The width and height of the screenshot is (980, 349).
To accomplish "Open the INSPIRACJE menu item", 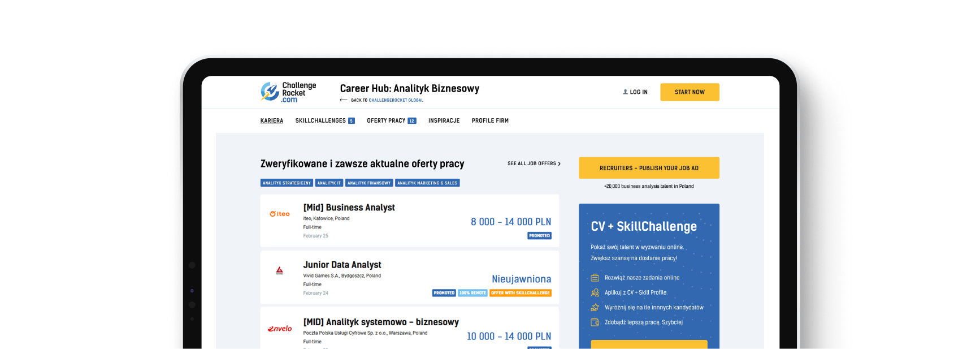I will (444, 121).
